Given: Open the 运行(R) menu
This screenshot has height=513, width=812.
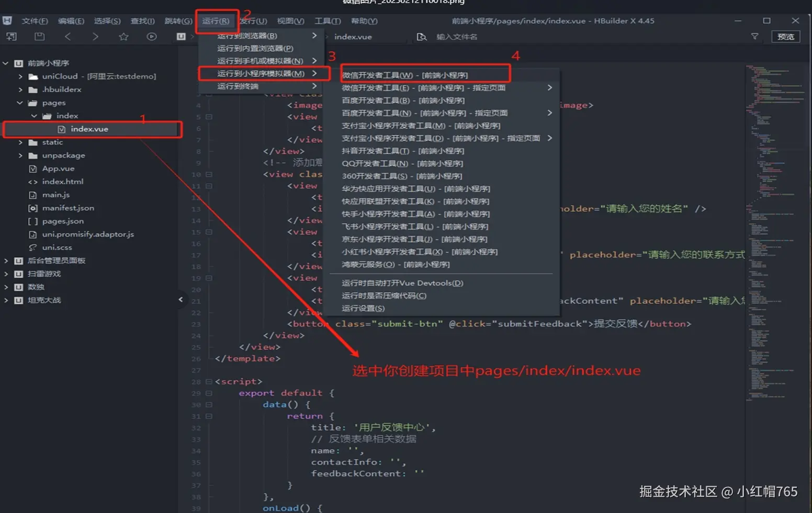Looking at the screenshot, I should click(216, 21).
